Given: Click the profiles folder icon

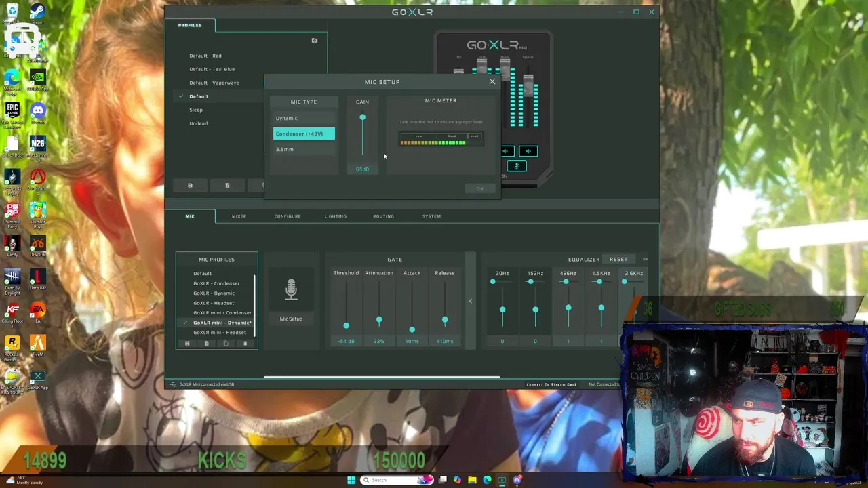Looking at the screenshot, I should 315,41.
